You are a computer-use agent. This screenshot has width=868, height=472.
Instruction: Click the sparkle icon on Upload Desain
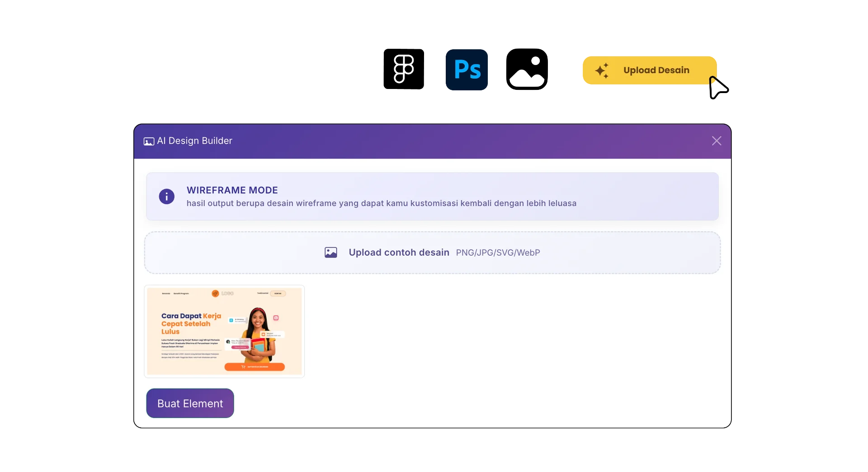[602, 70]
